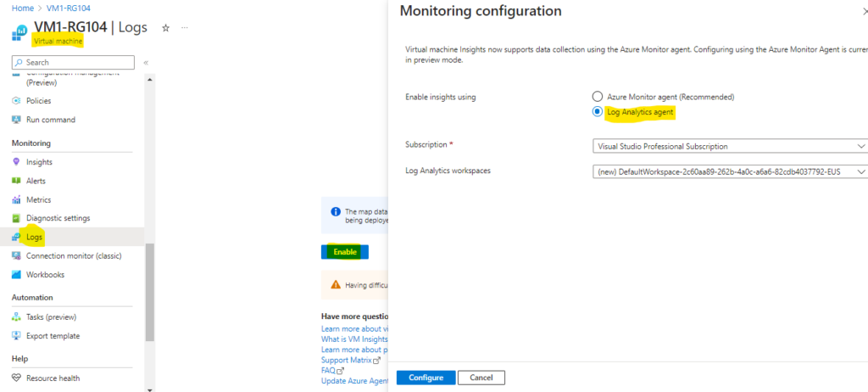Click the blue Enable button
Screen dimensions: 868x392
(345, 252)
